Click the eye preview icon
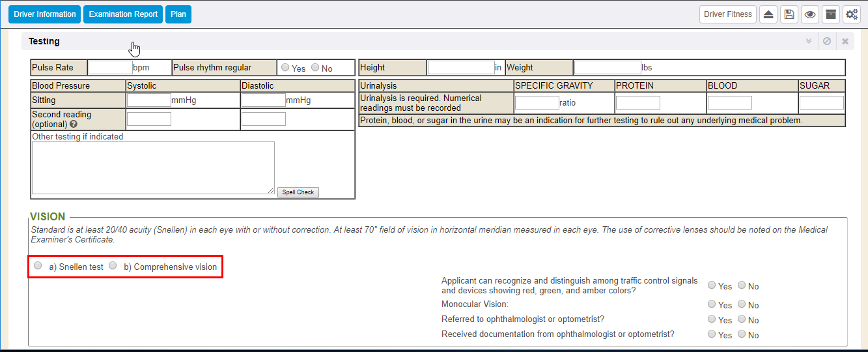 (810, 14)
